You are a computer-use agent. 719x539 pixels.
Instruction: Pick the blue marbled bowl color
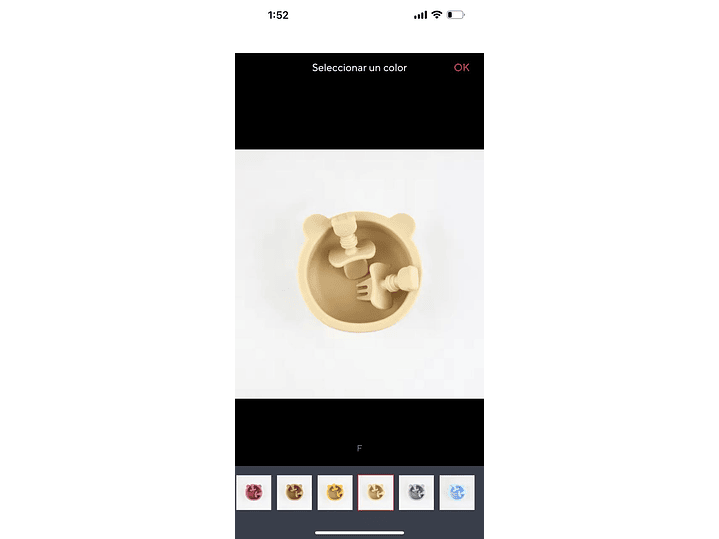click(x=457, y=492)
